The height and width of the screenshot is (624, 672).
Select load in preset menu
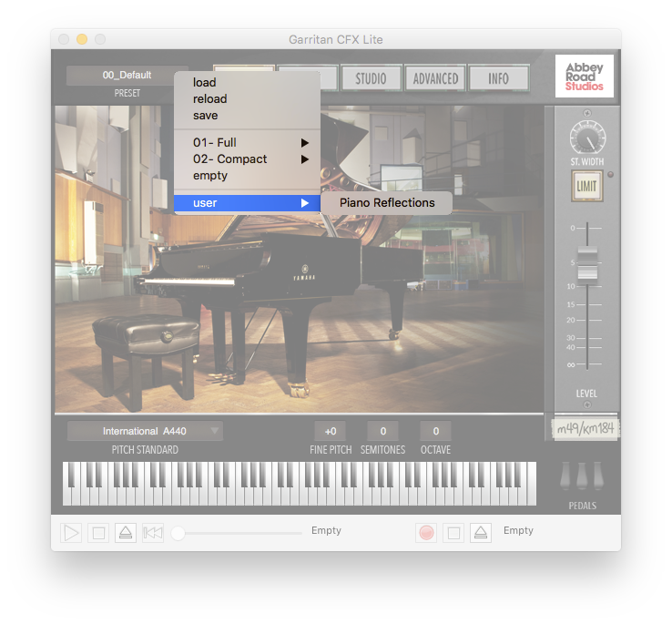(x=247, y=82)
